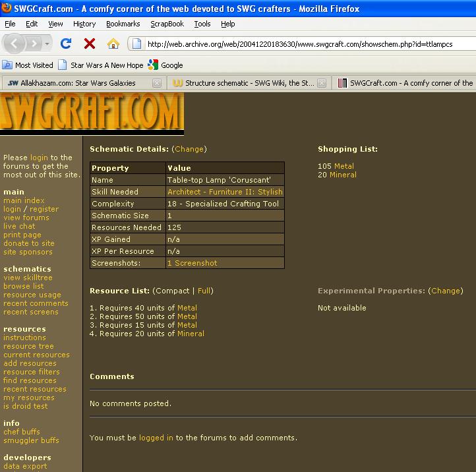Click the Architect - Furniture II: Stylish link
476x472 pixels.
click(224, 192)
